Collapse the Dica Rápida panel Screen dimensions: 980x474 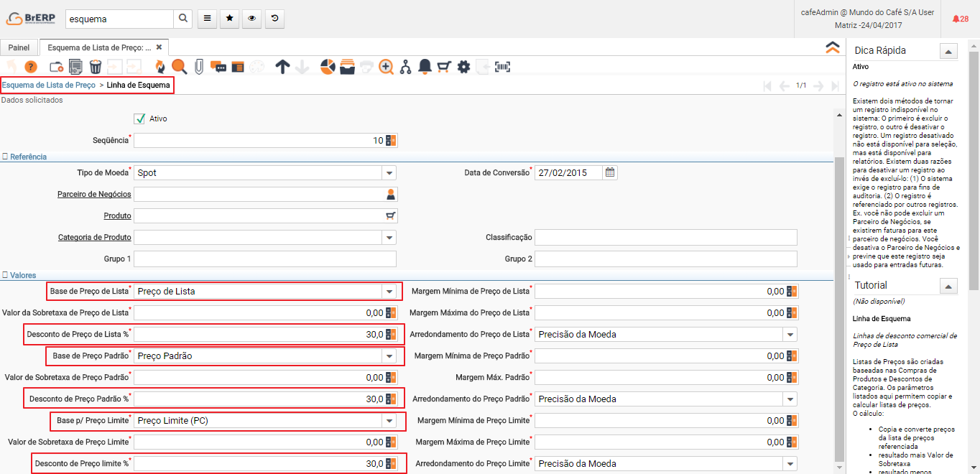pos(948,51)
